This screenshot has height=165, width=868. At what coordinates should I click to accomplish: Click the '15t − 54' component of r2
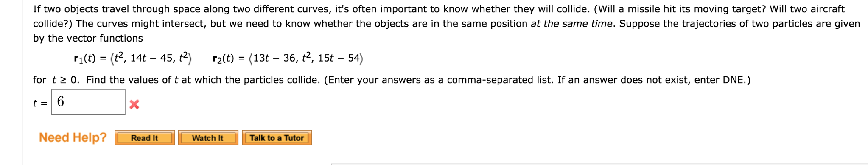click(339, 58)
